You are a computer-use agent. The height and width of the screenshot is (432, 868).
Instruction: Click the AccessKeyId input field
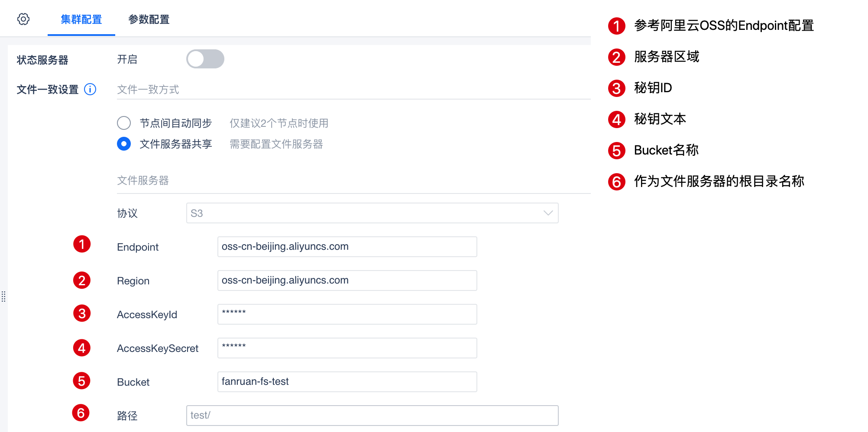point(347,314)
